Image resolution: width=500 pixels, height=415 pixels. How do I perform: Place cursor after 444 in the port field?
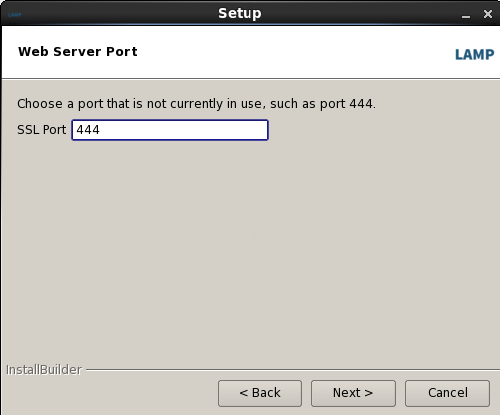pyautogui.click(x=100, y=130)
